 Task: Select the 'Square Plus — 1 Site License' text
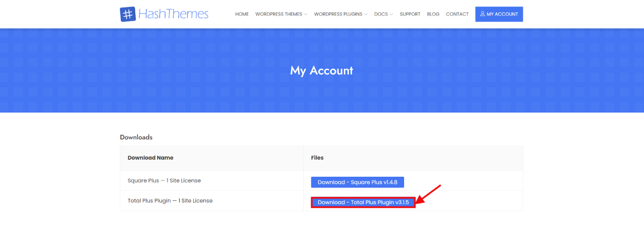pos(164,181)
